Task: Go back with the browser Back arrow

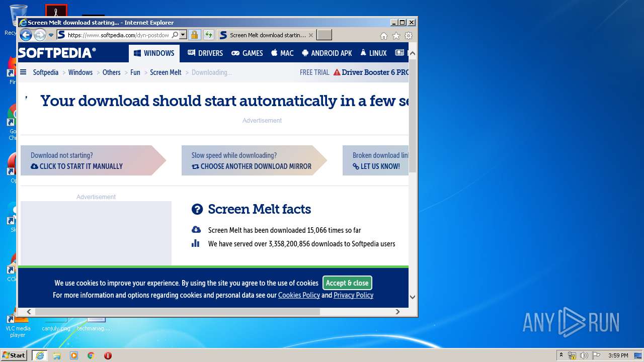Action: (26, 35)
